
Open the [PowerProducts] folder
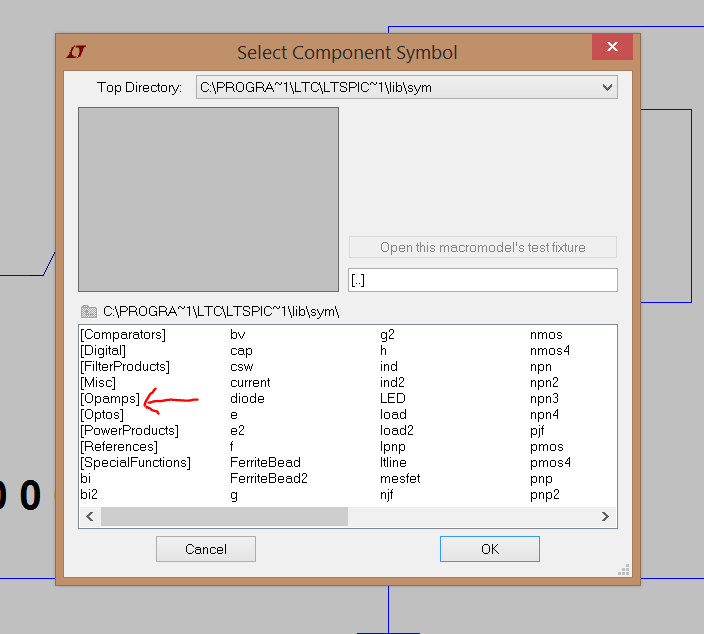(129, 431)
